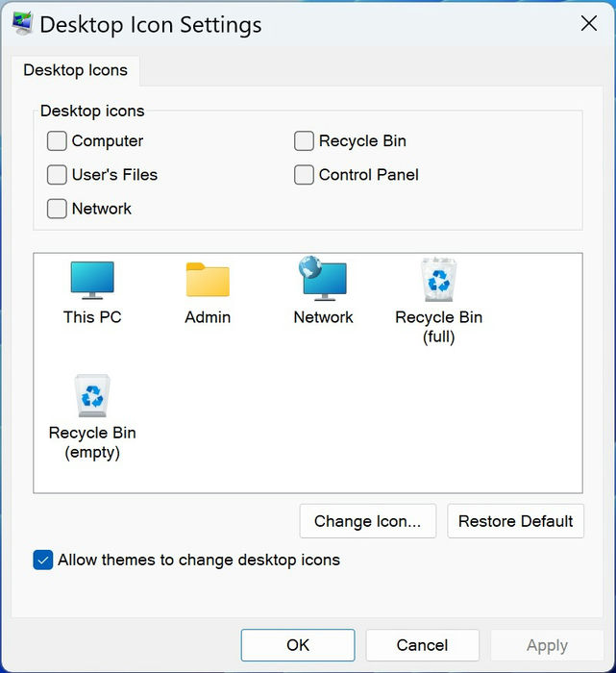Click the 'Admin' label text
Image resolution: width=616 pixels, height=673 pixels.
click(x=208, y=317)
